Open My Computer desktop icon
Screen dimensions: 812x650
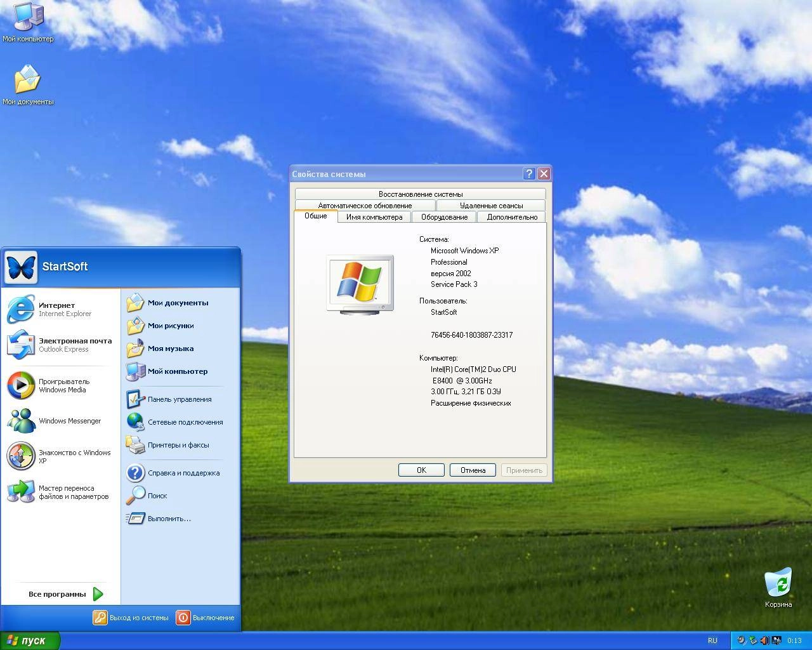28,22
